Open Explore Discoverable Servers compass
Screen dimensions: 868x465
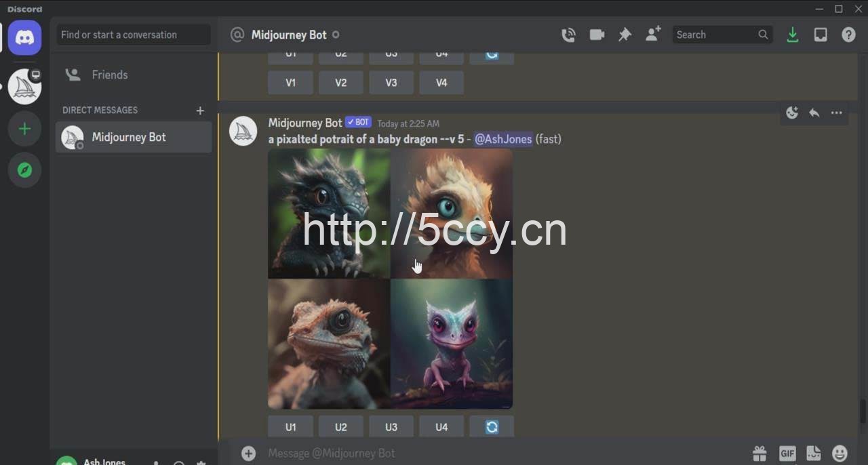pos(25,170)
